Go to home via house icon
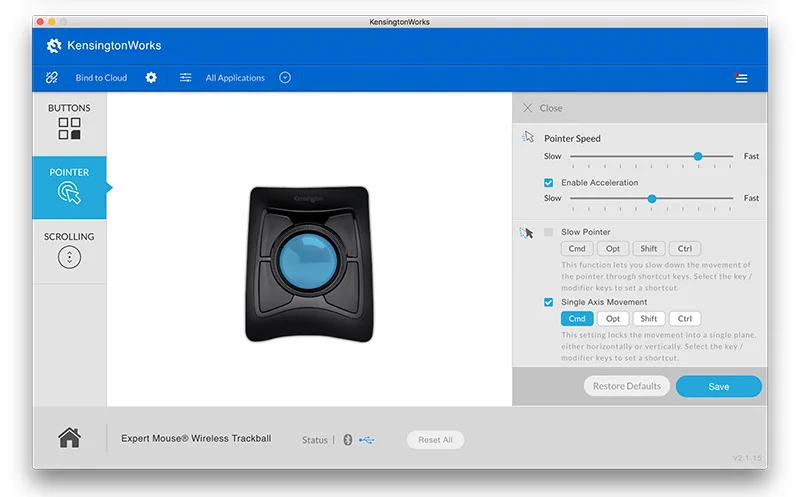This screenshot has height=497, width=800. pos(69,438)
